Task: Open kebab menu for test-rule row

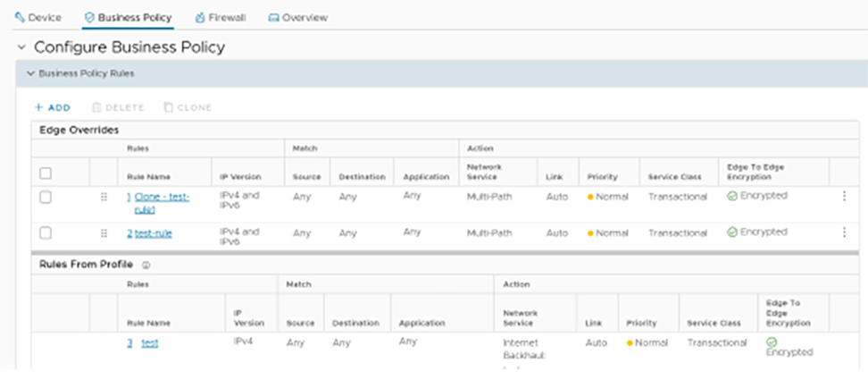Action: [844, 232]
